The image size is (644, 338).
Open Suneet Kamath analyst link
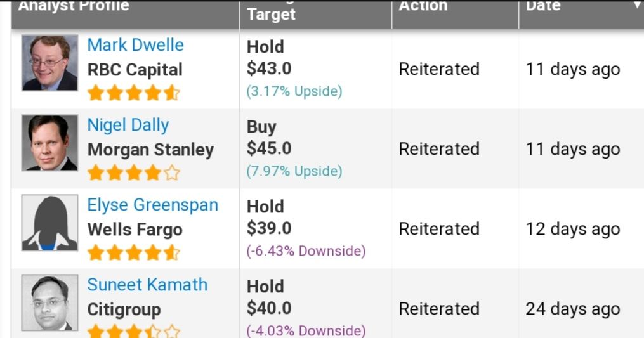point(147,285)
